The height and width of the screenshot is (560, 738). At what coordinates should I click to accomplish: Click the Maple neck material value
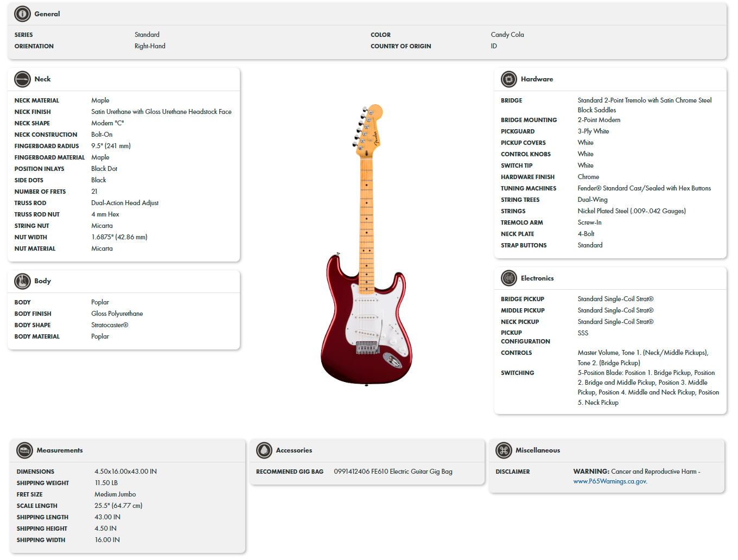click(100, 100)
